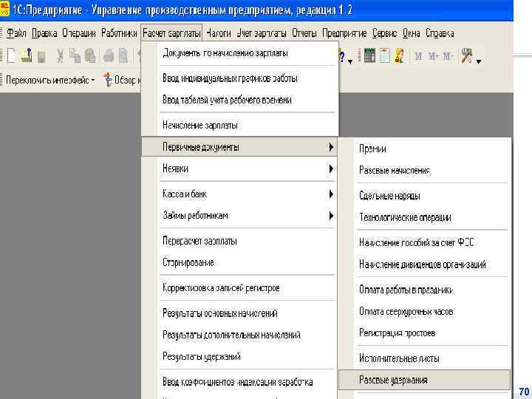Click the Cut scissors icon
The image size is (532, 399).
coord(60,56)
